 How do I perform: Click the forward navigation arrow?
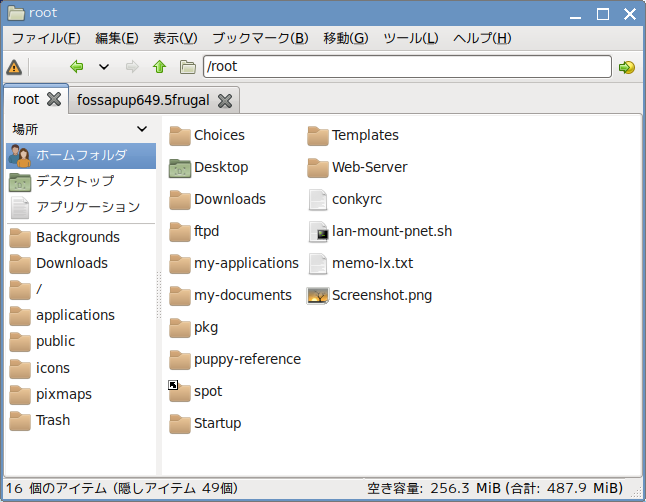pos(132,66)
